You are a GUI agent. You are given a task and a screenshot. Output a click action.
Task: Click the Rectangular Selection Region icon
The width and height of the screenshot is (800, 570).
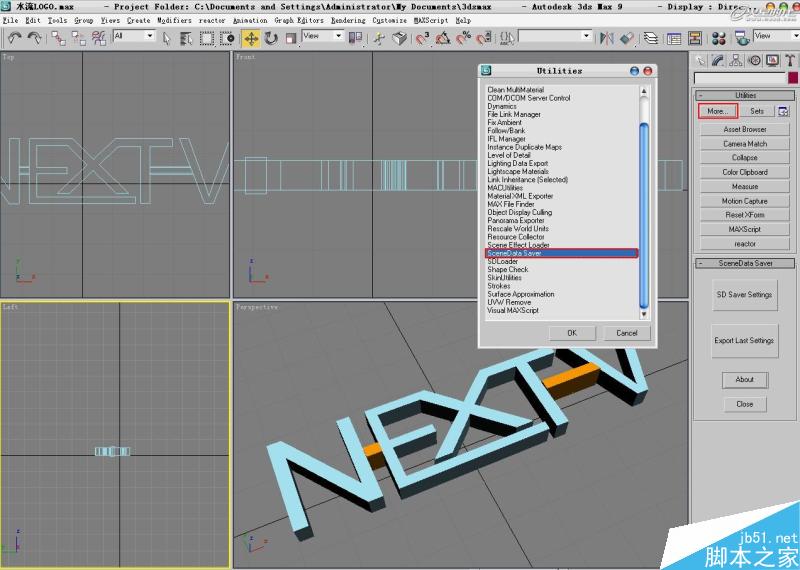click(x=207, y=38)
